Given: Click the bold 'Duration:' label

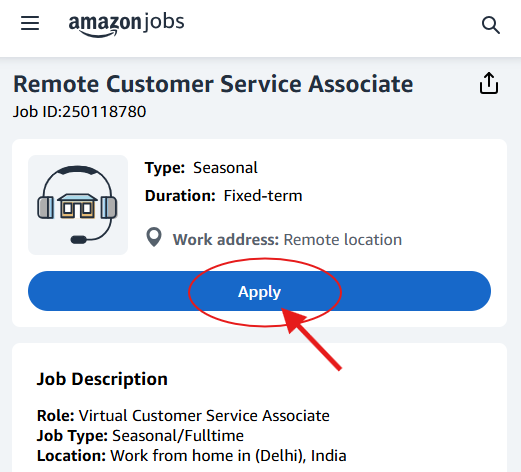Looking at the screenshot, I should coord(180,196).
